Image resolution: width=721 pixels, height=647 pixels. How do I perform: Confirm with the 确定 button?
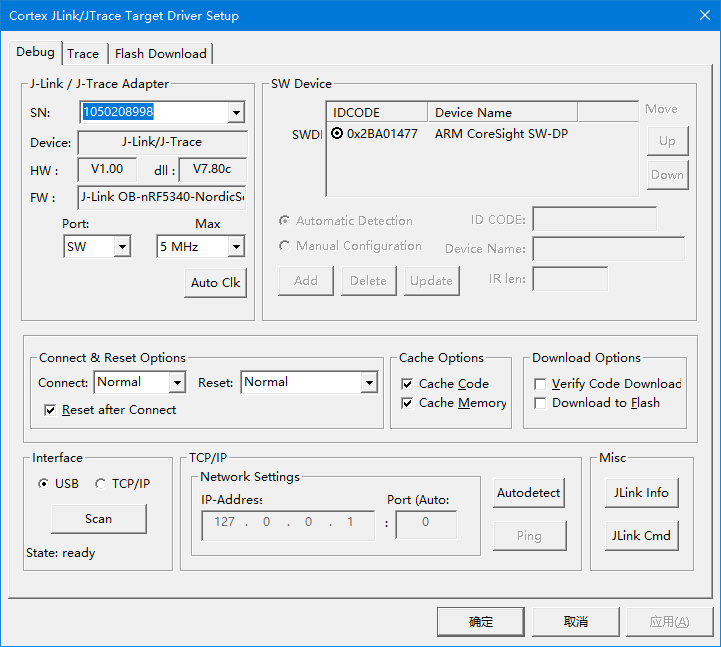[481, 622]
